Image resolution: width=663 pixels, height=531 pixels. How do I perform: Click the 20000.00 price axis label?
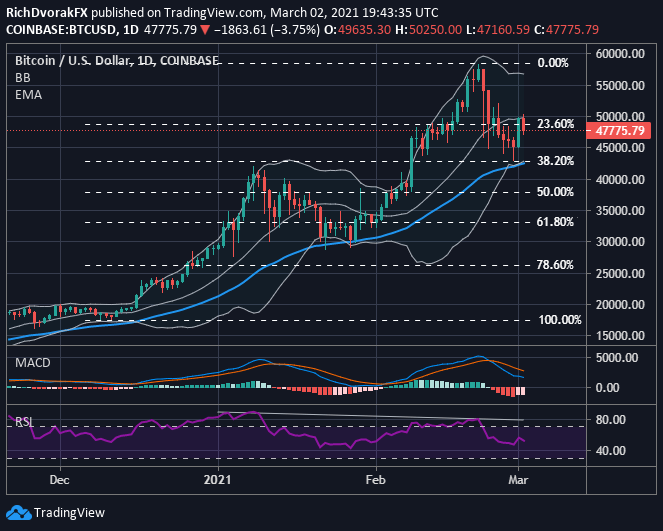(620, 304)
